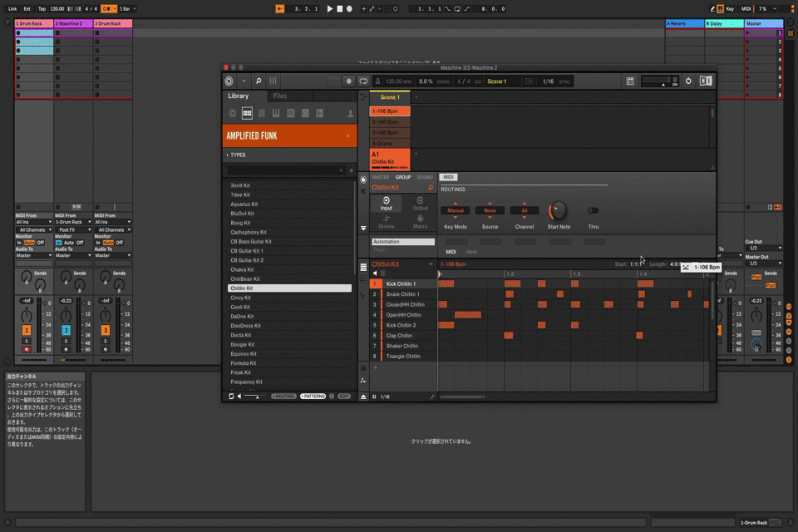Toggle the MIDI Thru switch

point(593,210)
